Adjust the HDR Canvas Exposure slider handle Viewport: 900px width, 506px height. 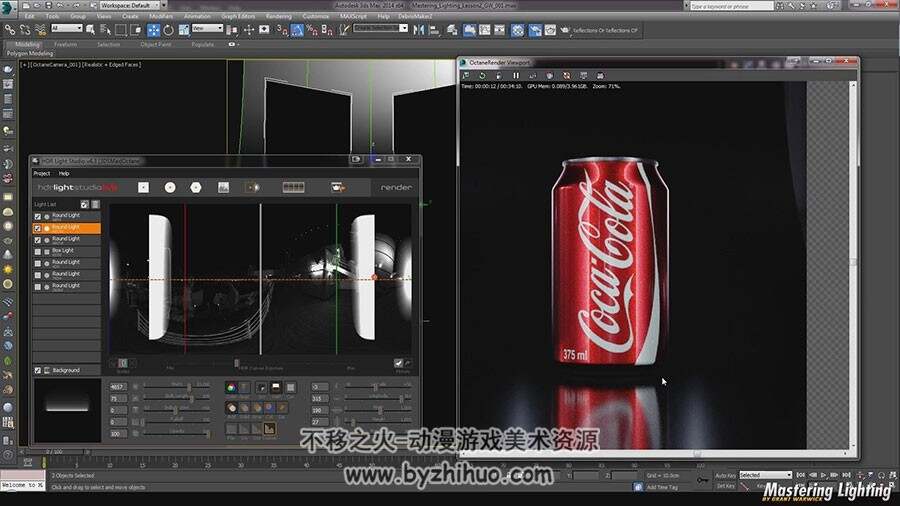pyautogui.click(x=236, y=363)
